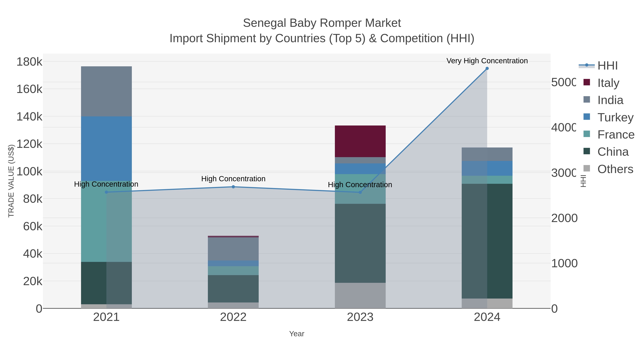Toggle the HHI legend entry
Viewport: 644px width, 362px height.
[x=598, y=66]
